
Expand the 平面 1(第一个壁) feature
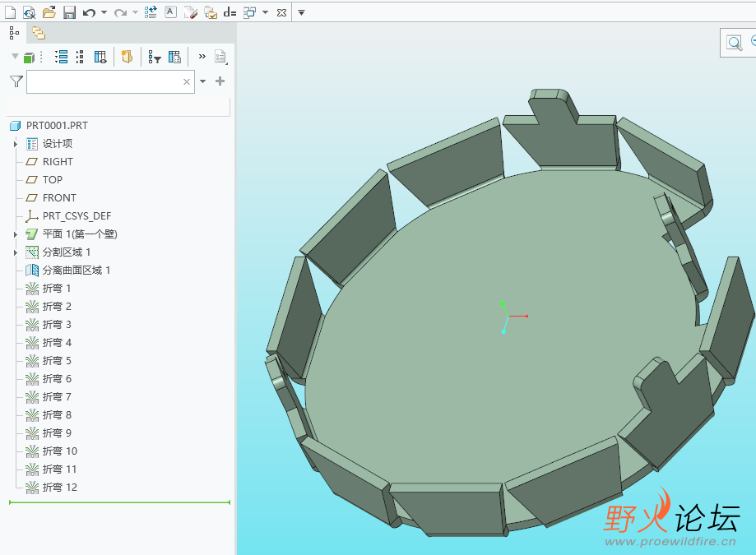coord(16,234)
